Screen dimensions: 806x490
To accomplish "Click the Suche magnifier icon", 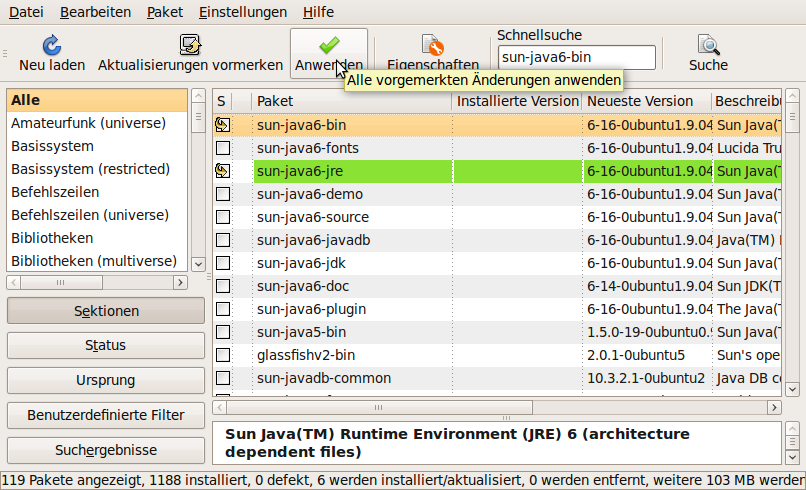I will [708, 45].
